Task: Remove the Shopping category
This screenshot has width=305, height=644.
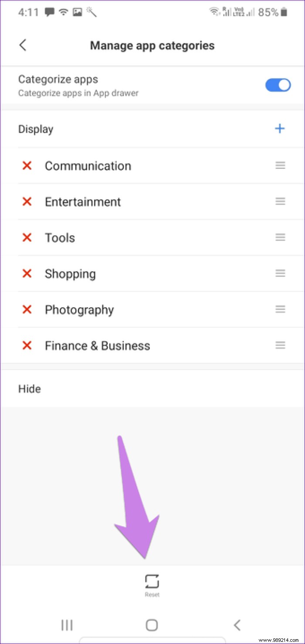Action: [x=27, y=274]
